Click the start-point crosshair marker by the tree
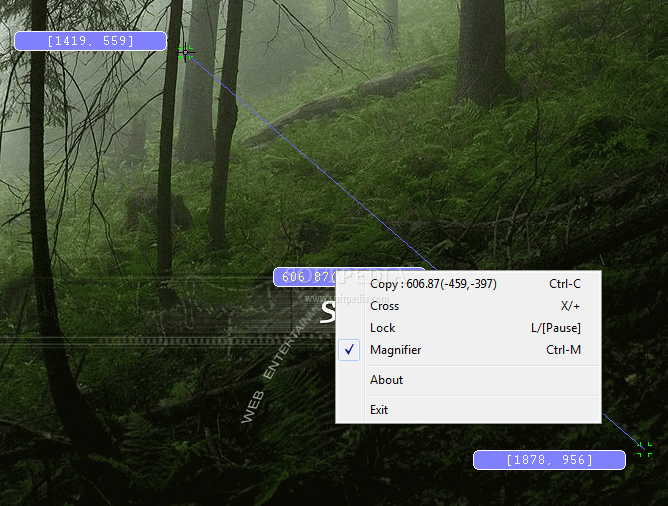Screen dimensions: 668x506 (186, 52)
